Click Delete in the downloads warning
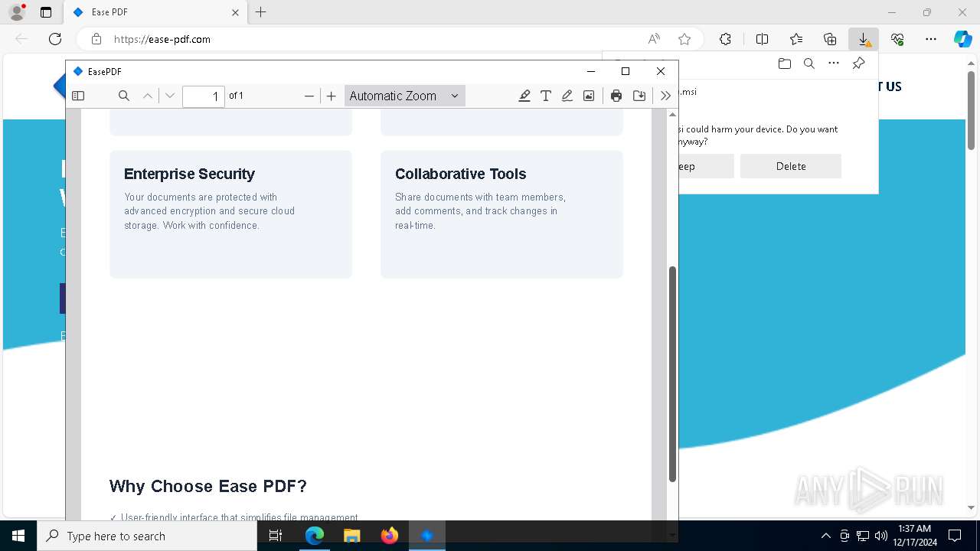This screenshot has height=551, width=980. click(x=791, y=166)
